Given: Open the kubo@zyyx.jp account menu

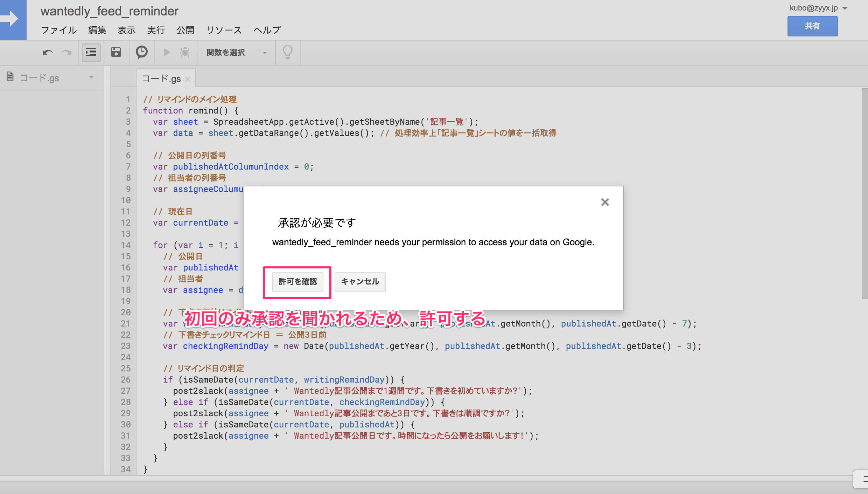Looking at the screenshot, I should pyautogui.click(x=818, y=8).
